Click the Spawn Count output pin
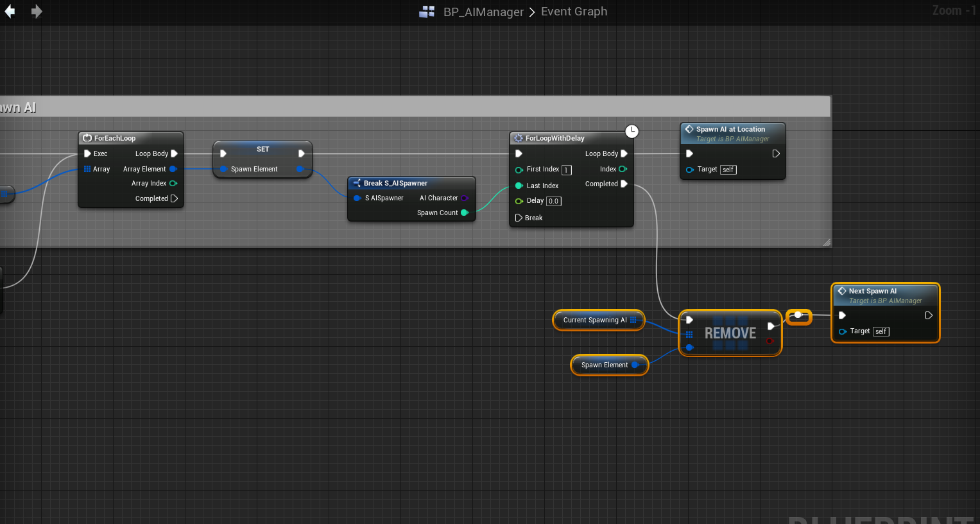980x524 pixels. click(x=465, y=213)
